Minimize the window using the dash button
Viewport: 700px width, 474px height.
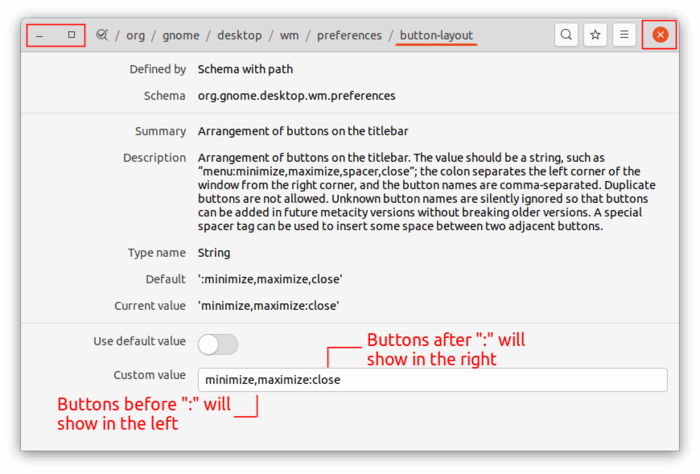(x=40, y=35)
